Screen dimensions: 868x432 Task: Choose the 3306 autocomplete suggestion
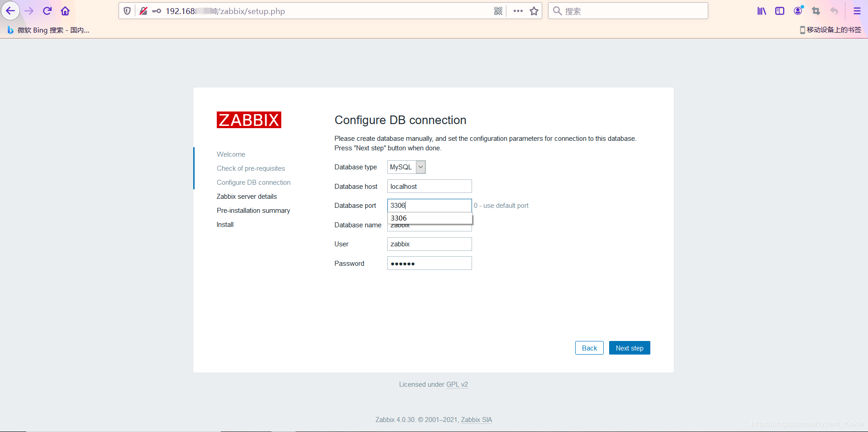[429, 218]
